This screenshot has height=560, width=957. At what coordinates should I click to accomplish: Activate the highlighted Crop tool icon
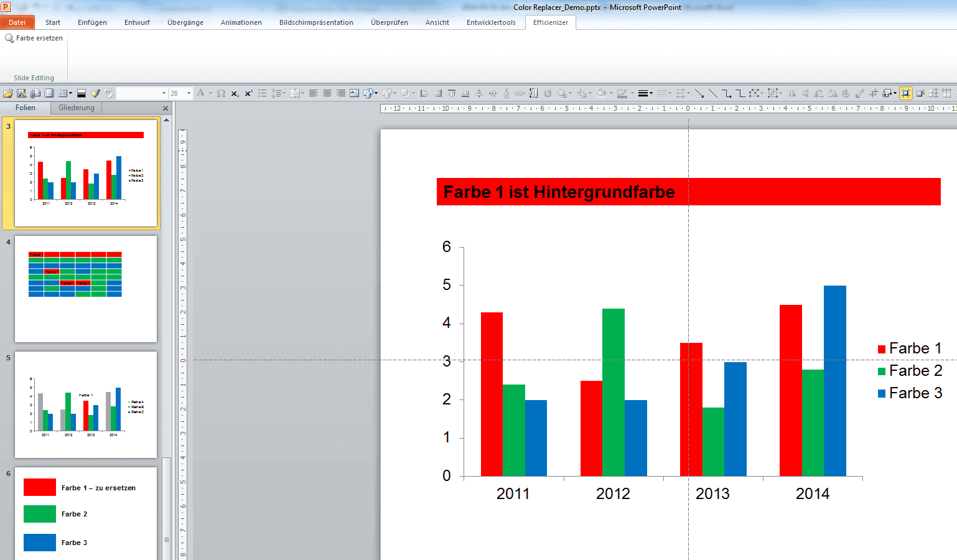pyautogui.click(x=906, y=93)
